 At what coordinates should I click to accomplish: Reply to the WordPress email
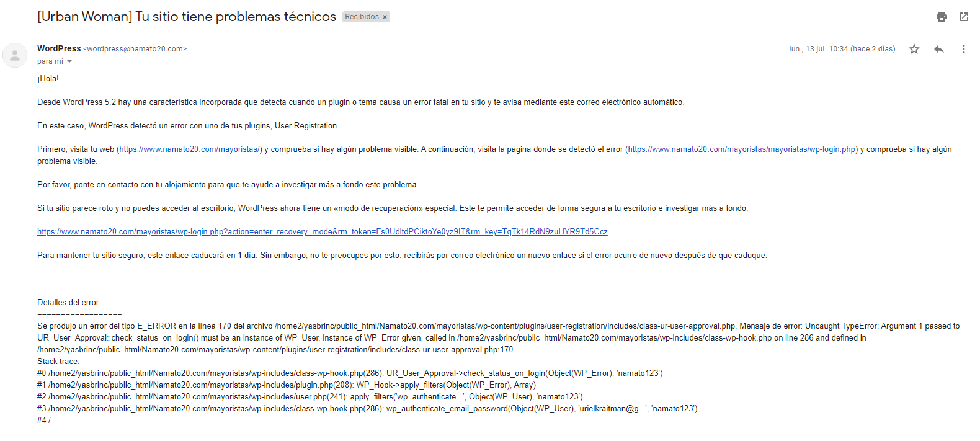click(939, 49)
